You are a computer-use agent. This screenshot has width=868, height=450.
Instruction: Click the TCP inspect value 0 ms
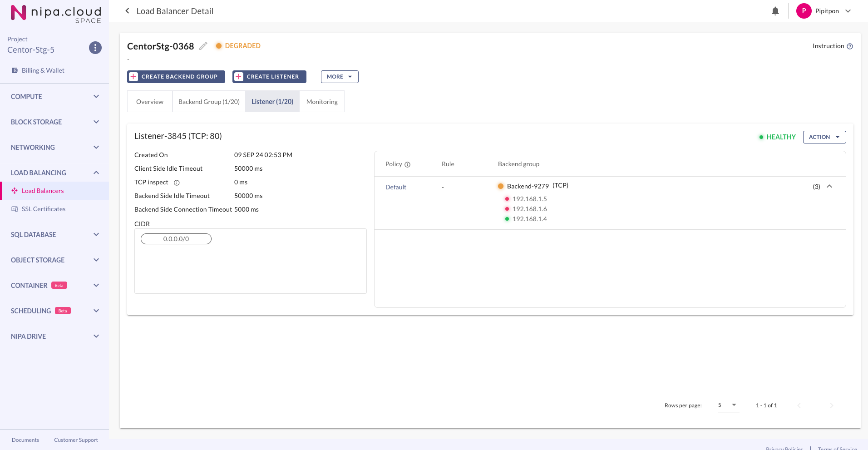coord(241,182)
